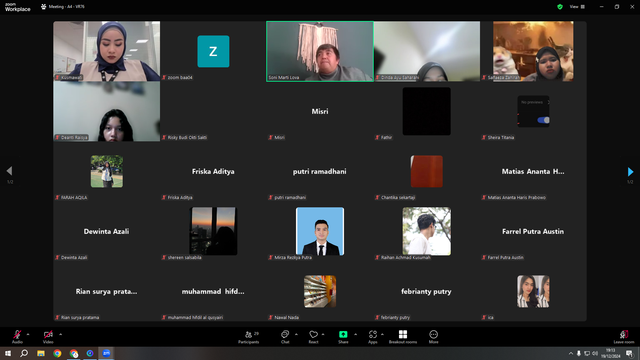The width and height of the screenshot is (640, 360).
Task: Go to the next gallery page arrow
Action: coord(630,171)
